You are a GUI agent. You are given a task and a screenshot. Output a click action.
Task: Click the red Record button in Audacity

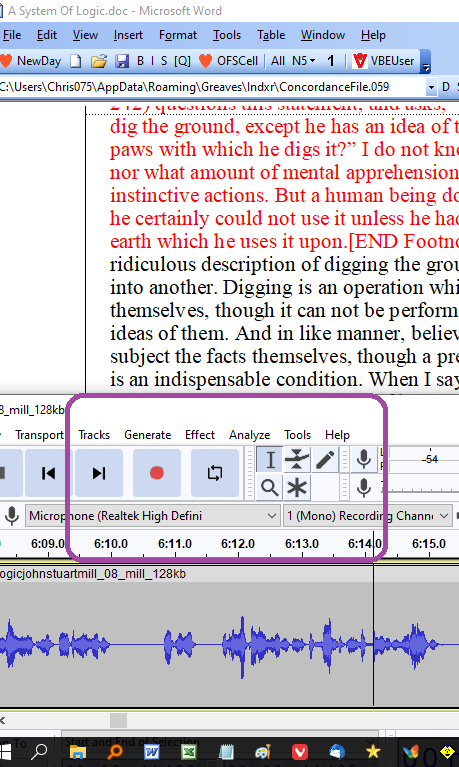pos(157,473)
